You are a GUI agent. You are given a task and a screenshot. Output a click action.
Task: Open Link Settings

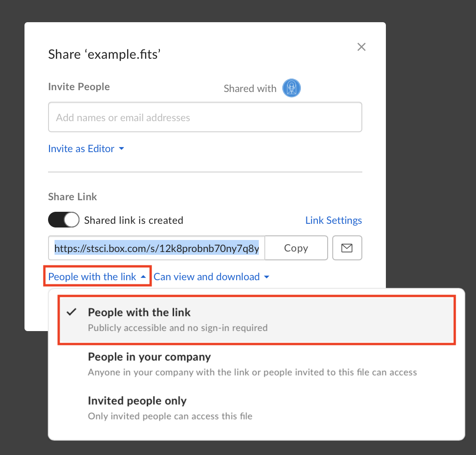(x=333, y=220)
